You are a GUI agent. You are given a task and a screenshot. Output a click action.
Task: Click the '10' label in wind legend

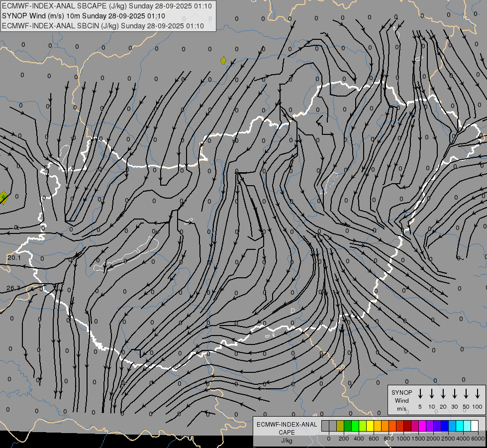(x=431, y=407)
